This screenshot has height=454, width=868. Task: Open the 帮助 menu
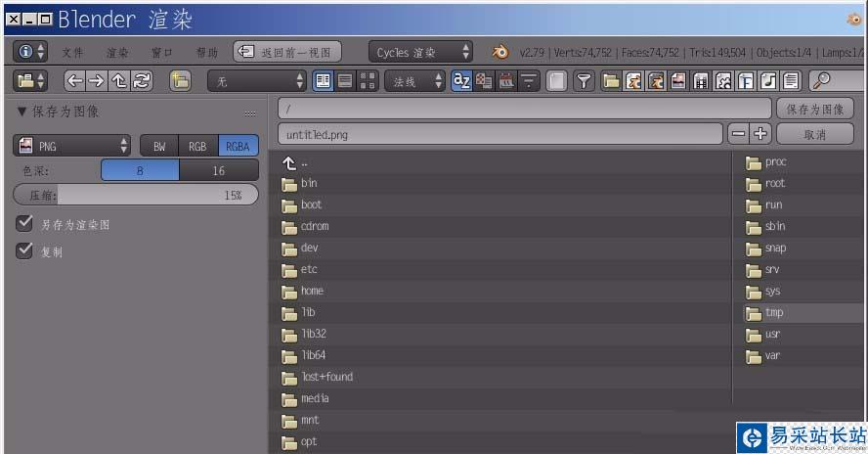(207, 53)
